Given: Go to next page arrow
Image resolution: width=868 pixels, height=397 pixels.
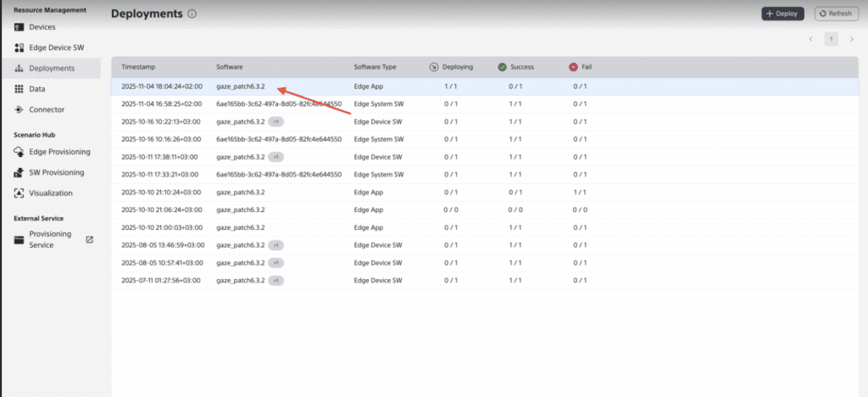Looking at the screenshot, I should [852, 39].
